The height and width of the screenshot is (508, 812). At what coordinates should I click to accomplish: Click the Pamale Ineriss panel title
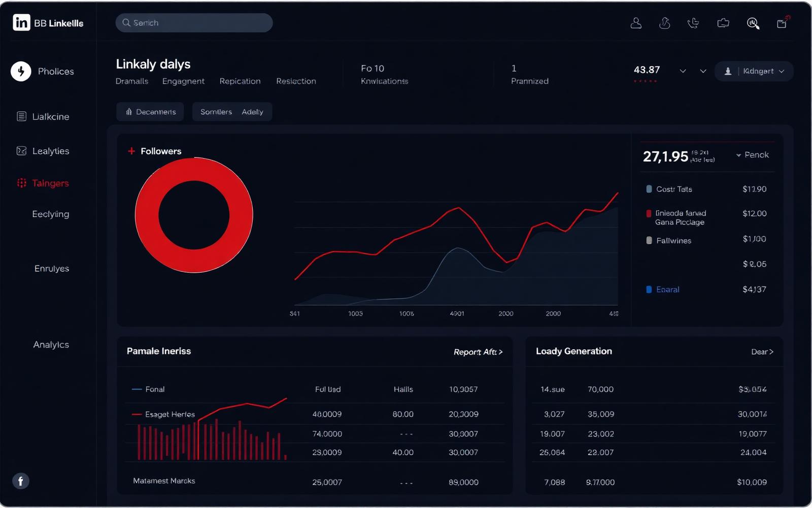point(159,351)
